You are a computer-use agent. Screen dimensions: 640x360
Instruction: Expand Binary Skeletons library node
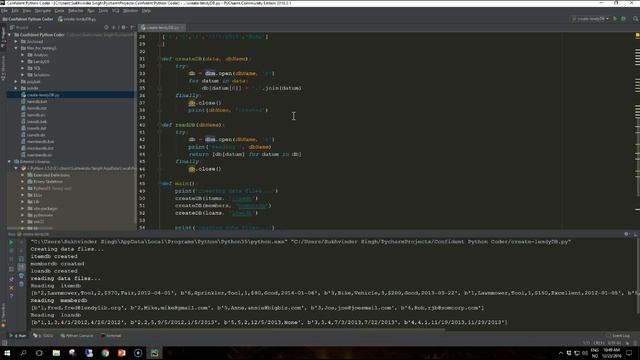(22, 182)
